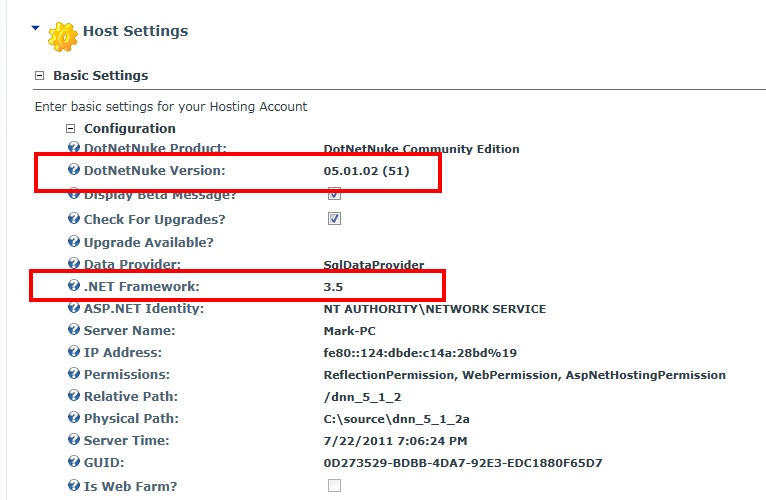The width and height of the screenshot is (766, 500).
Task: Open help icon beside Server Time
Action: pyautogui.click(x=74, y=440)
